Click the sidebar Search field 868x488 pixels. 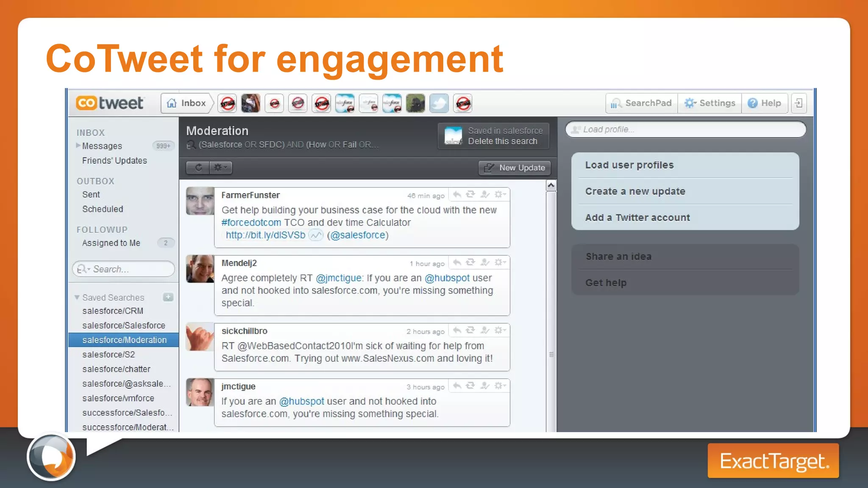click(123, 269)
